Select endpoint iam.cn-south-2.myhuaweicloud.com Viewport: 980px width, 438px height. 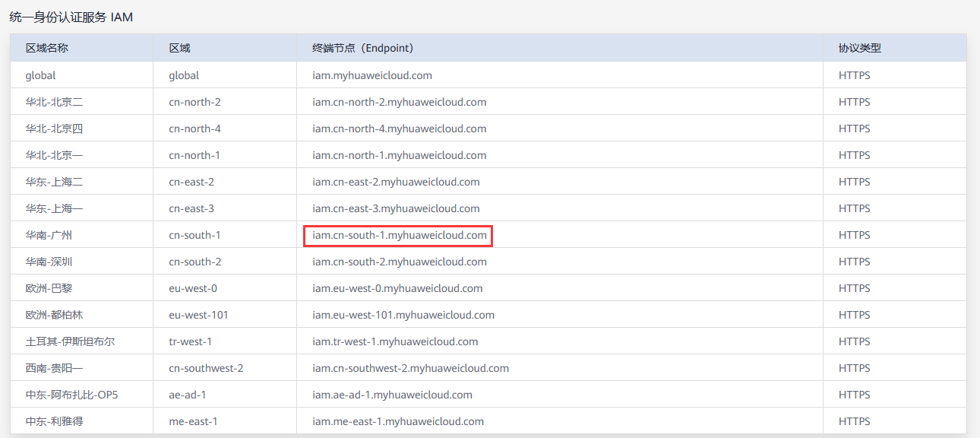pos(400,262)
